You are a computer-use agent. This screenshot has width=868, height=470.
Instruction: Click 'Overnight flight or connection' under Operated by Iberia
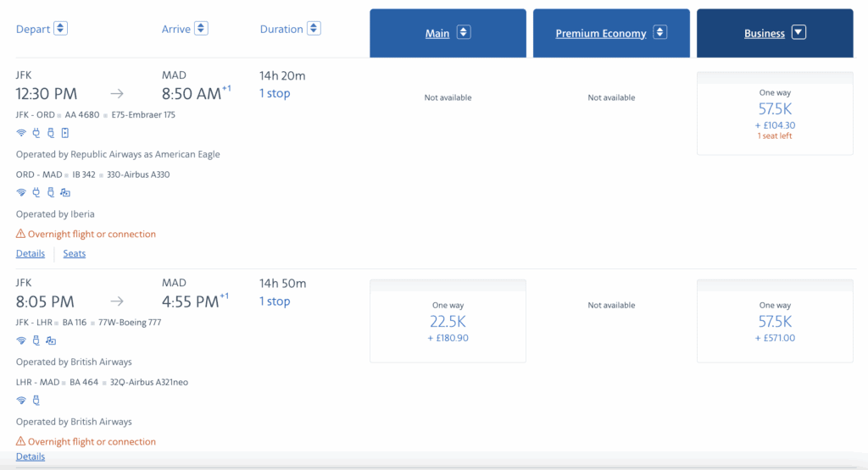click(92, 234)
